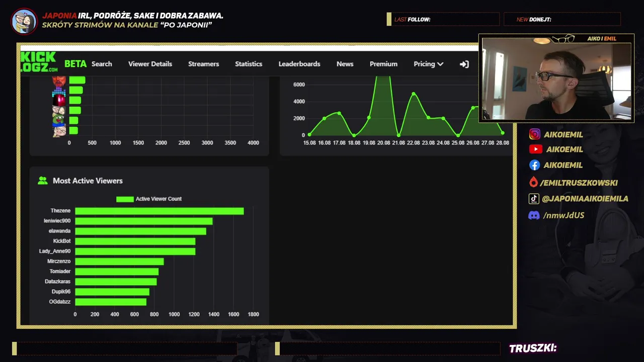Viewport: 644px width, 362px height.
Task: Open the Leaderboards page
Action: (x=299, y=64)
